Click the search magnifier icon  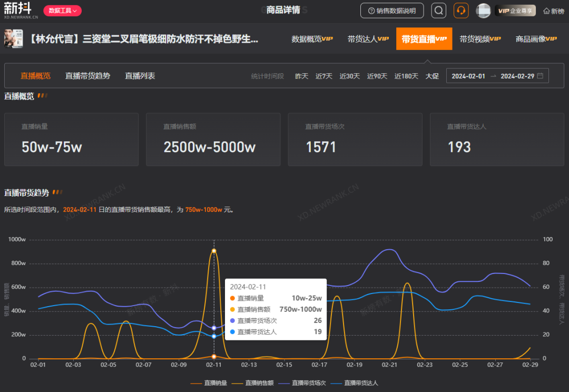tap(438, 11)
